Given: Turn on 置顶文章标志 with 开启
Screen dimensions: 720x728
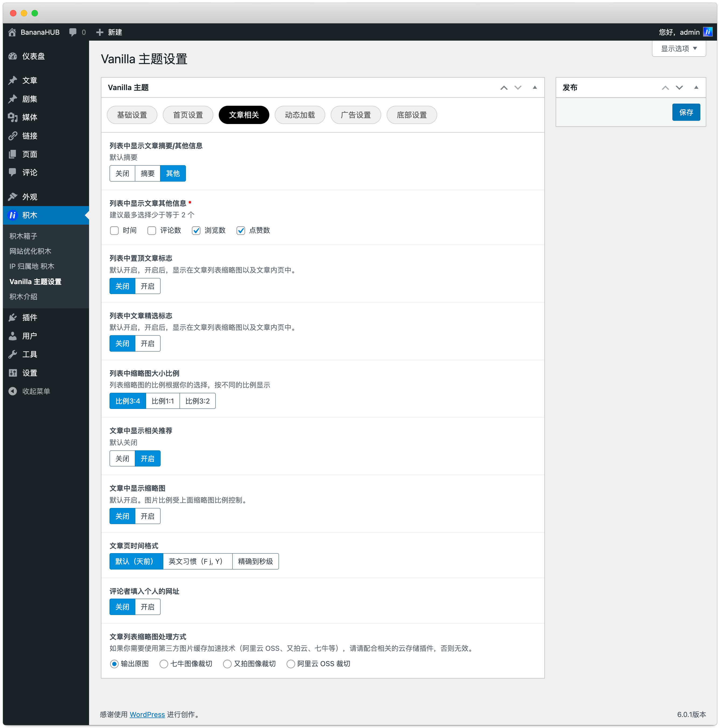Looking at the screenshot, I should click(147, 286).
